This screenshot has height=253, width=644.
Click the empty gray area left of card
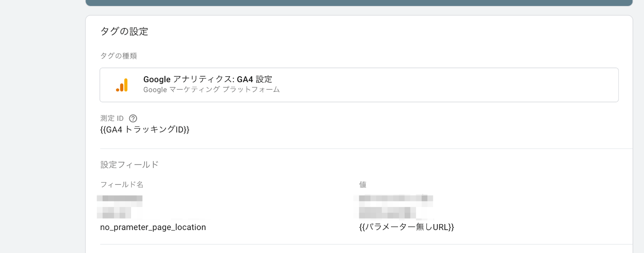point(42,126)
